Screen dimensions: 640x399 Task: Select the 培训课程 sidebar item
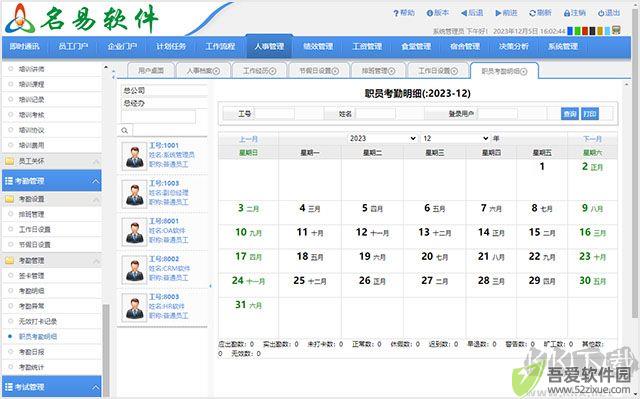coord(31,84)
